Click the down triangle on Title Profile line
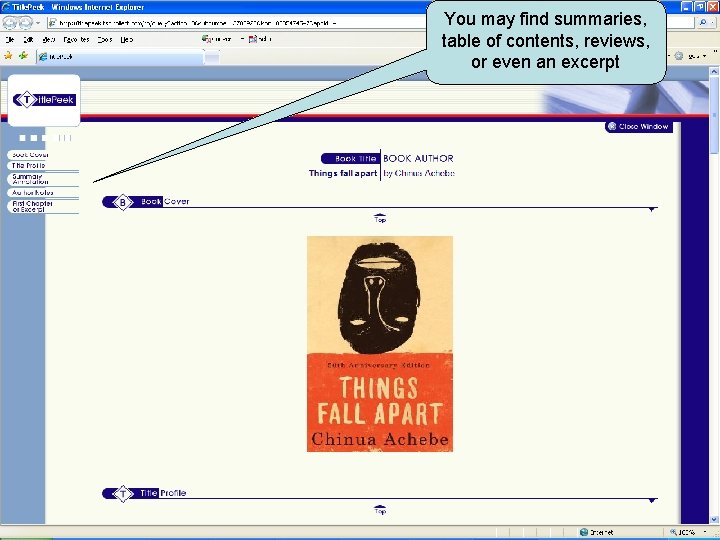 point(652,501)
